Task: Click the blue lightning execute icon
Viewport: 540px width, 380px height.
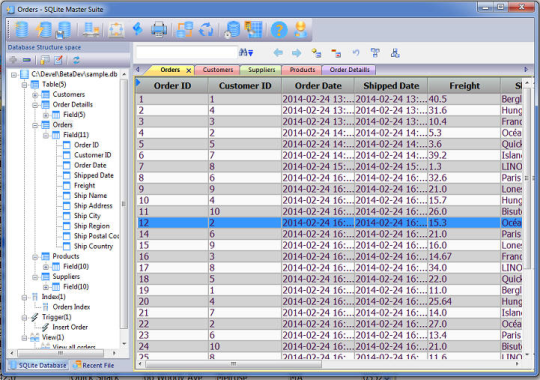Action: click(x=138, y=29)
